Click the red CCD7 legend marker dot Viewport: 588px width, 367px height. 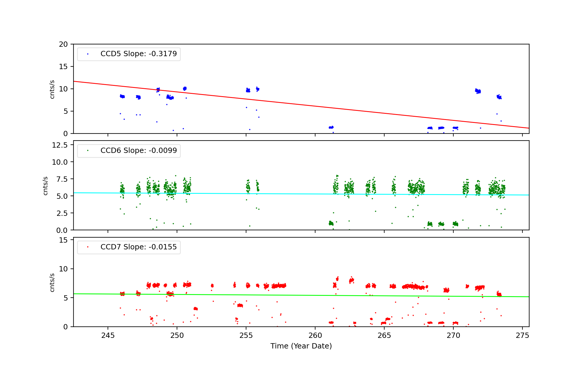coord(88,247)
